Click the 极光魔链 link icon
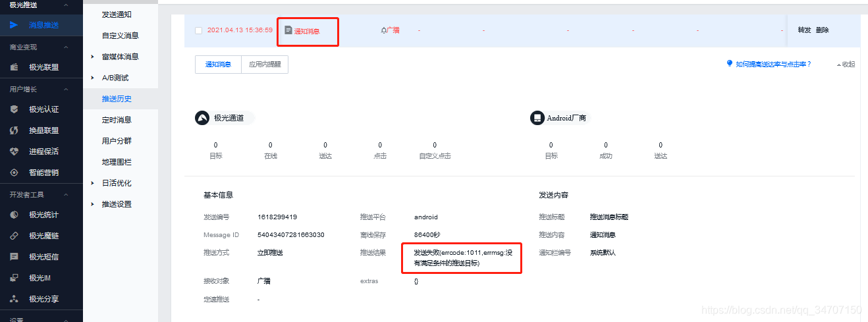868x322 pixels. coord(14,236)
